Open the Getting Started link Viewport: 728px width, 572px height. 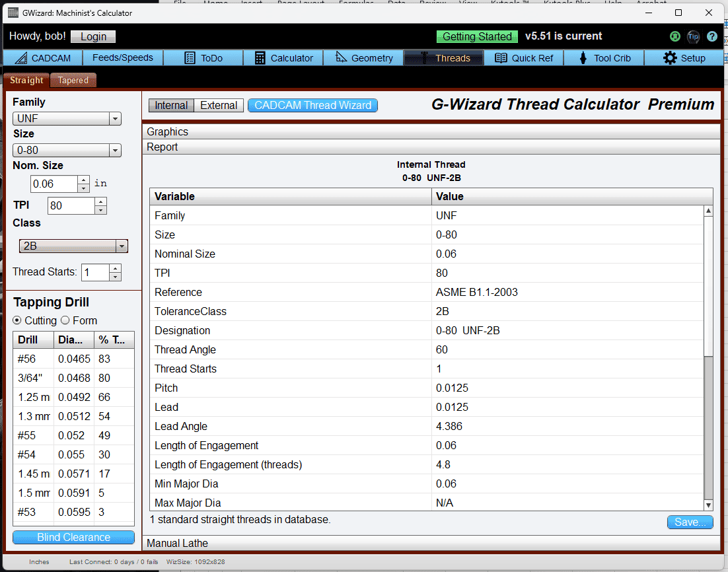(x=477, y=36)
